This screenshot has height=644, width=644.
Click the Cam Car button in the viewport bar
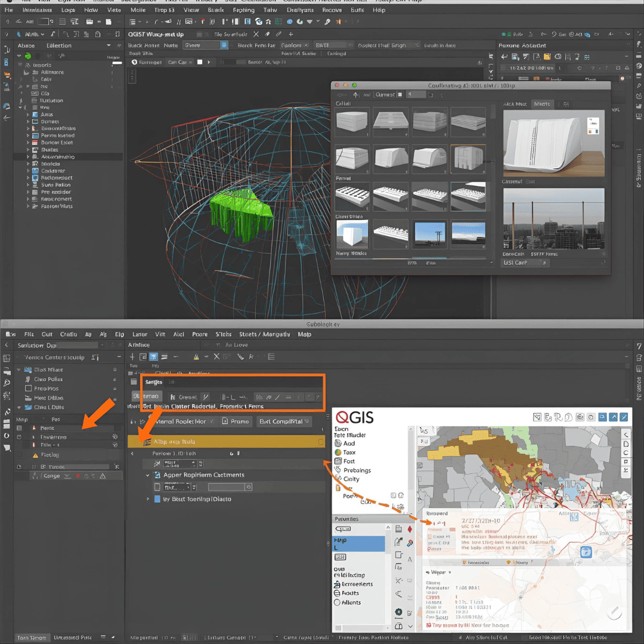(179, 62)
